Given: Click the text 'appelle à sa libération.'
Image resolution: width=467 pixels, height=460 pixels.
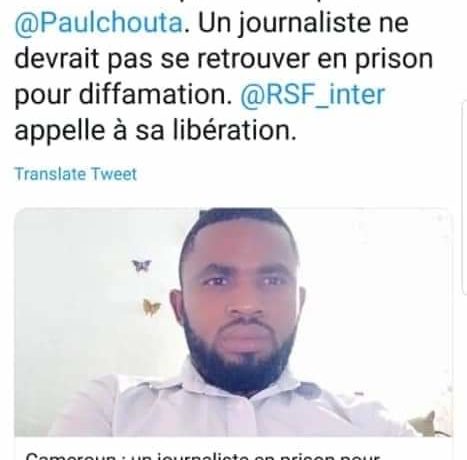Looking at the screenshot, I should click(x=155, y=131).
